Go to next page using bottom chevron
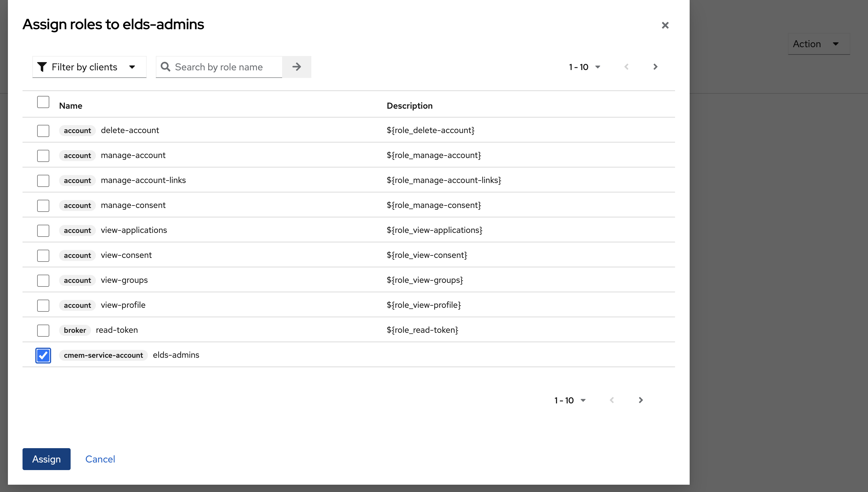The height and width of the screenshot is (492, 868). 641,400
